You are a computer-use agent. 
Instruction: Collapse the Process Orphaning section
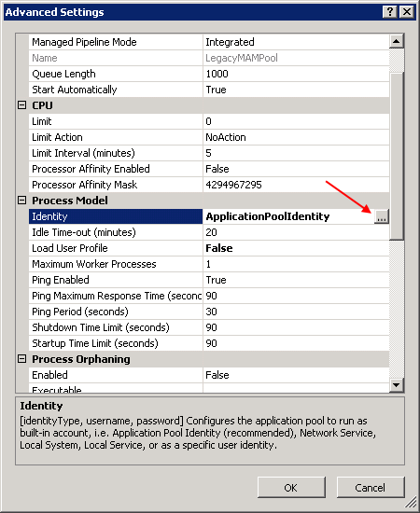(x=21, y=359)
